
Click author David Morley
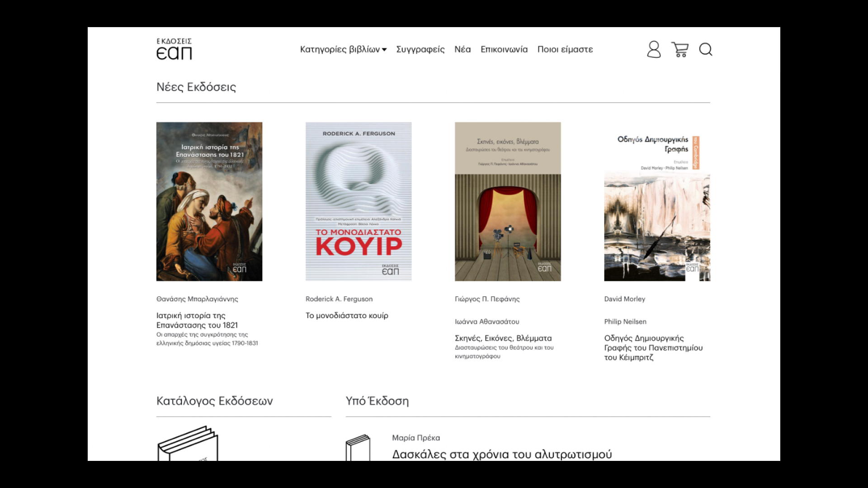click(625, 299)
